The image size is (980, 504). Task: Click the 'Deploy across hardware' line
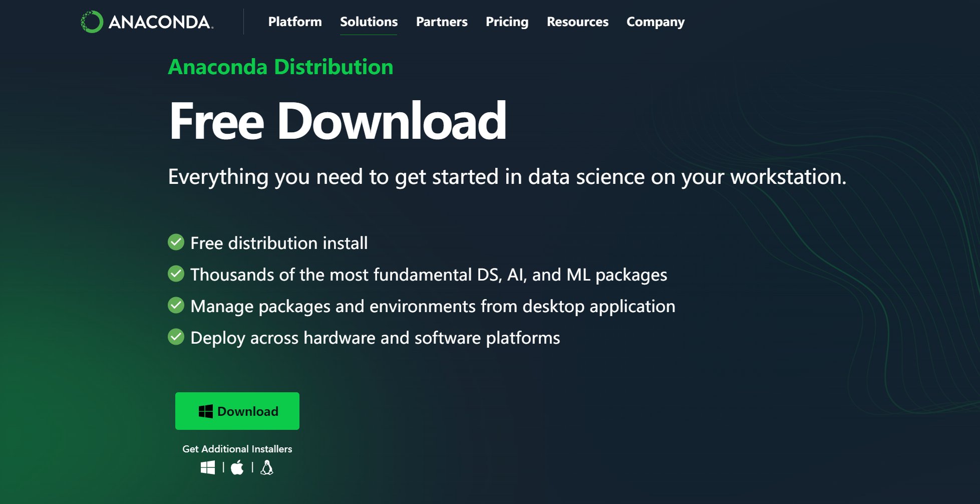[375, 338]
